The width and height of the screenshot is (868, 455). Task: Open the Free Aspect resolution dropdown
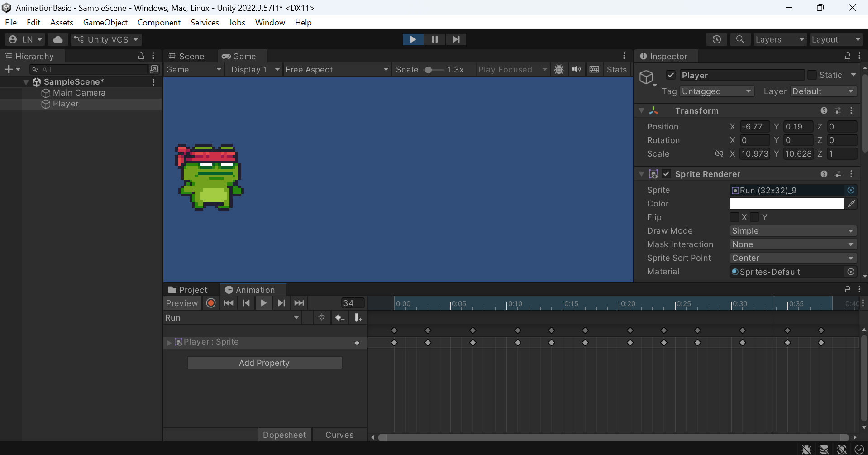point(337,69)
